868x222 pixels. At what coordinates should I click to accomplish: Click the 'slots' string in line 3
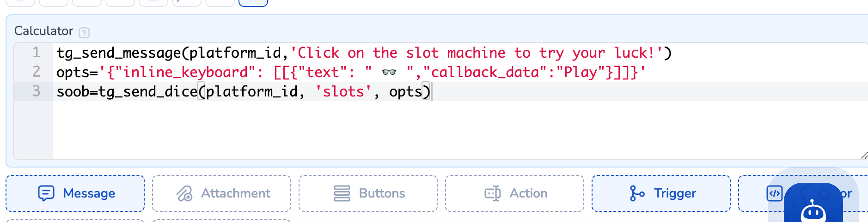[x=343, y=92]
